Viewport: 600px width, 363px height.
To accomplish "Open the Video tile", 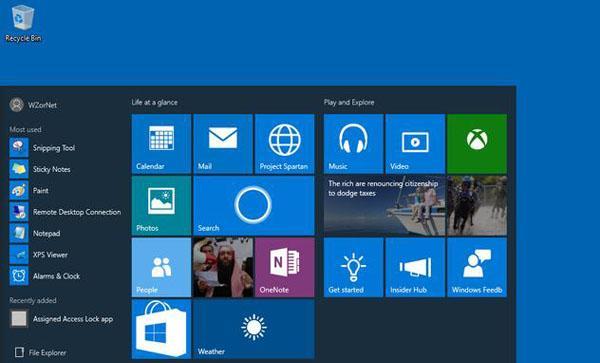I will (x=415, y=144).
